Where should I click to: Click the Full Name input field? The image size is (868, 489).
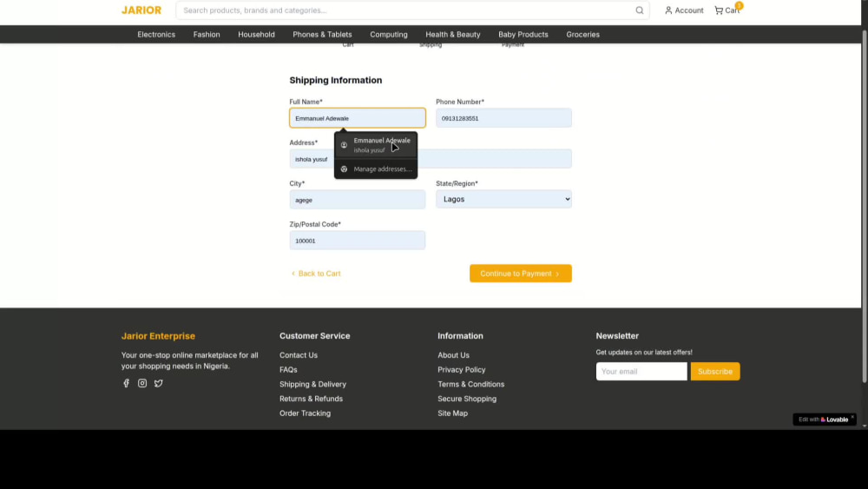[x=358, y=118]
